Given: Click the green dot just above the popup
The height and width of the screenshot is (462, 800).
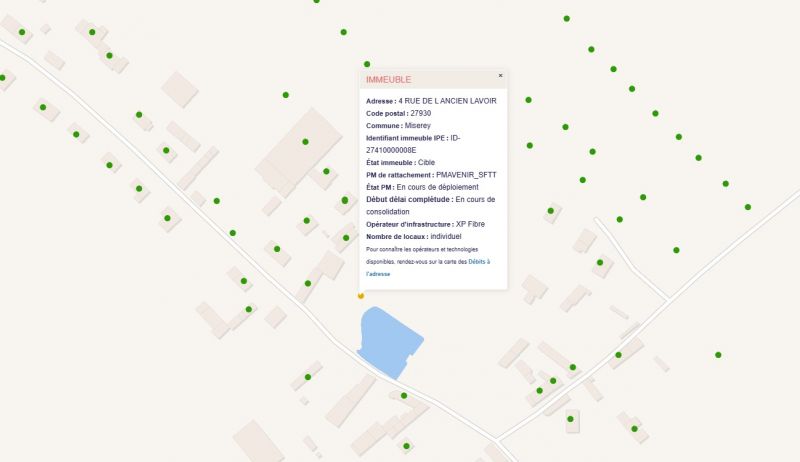Looking at the screenshot, I should coord(367,64).
